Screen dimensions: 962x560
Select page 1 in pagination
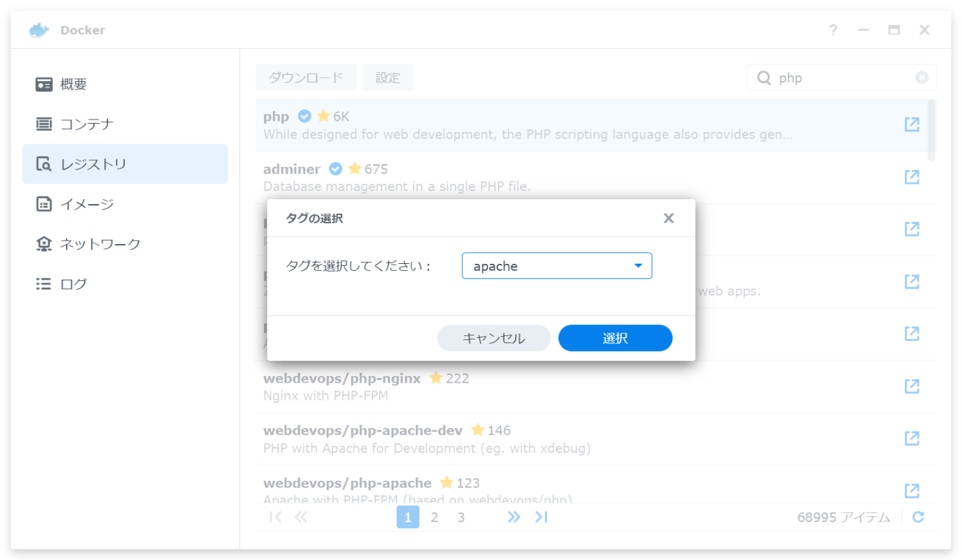coord(407,517)
